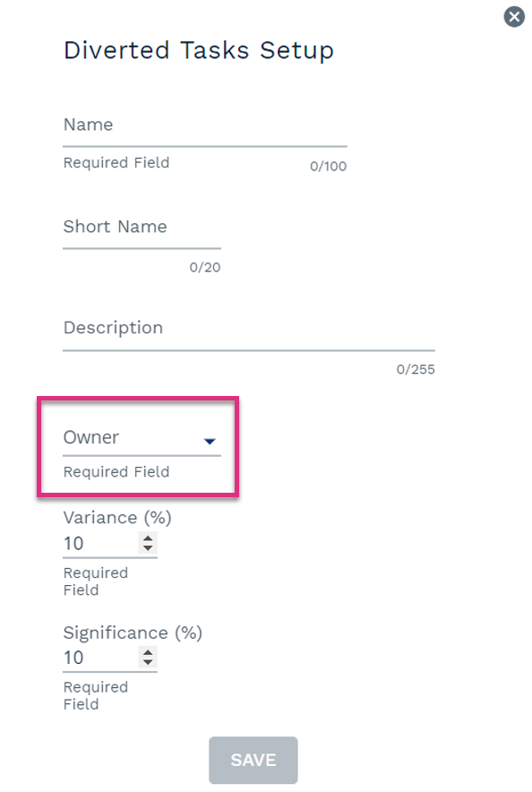The height and width of the screenshot is (792, 532).
Task: Click the 0/20 character counter
Action: coord(205,267)
